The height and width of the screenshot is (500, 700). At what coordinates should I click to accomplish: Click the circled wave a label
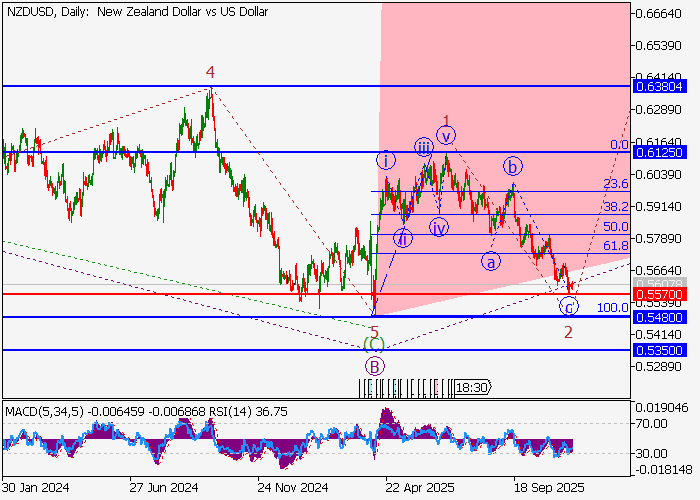coord(491,262)
